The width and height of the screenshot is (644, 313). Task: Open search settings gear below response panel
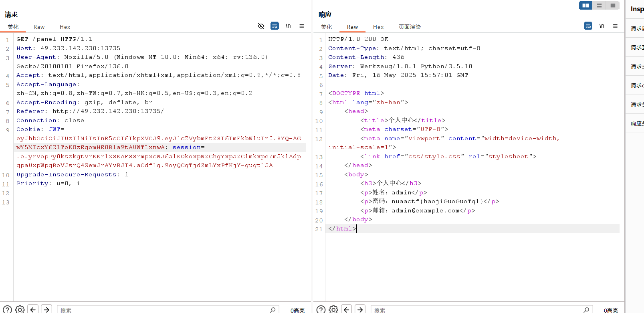pyautogui.click(x=333, y=309)
